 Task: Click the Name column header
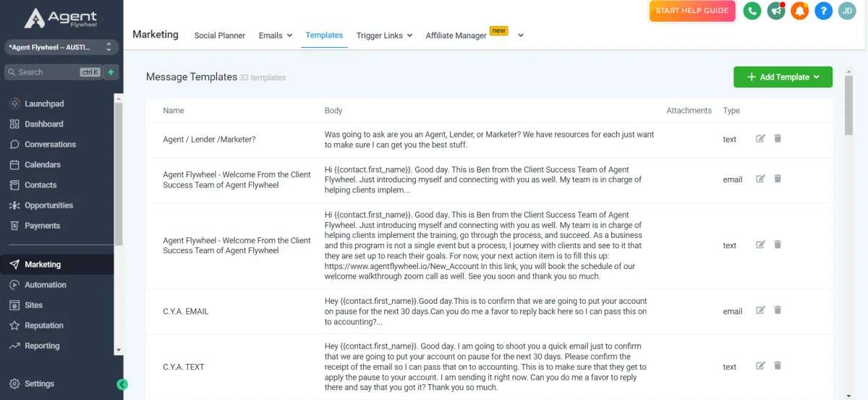(x=174, y=111)
